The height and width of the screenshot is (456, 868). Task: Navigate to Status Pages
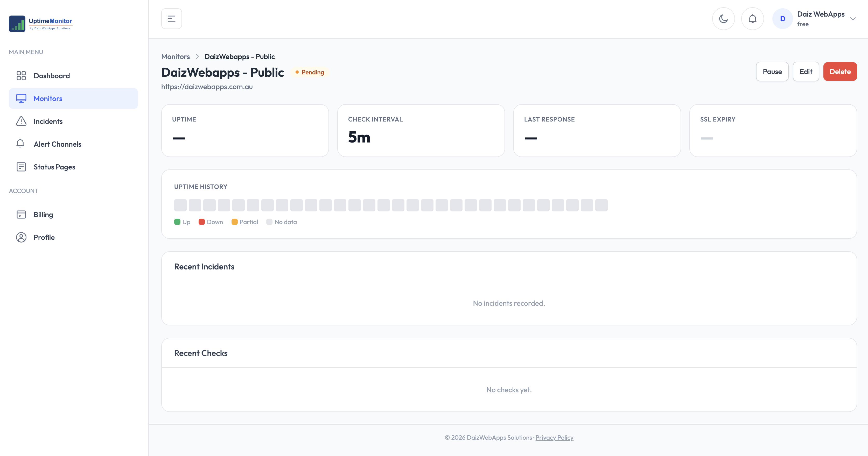point(73,167)
